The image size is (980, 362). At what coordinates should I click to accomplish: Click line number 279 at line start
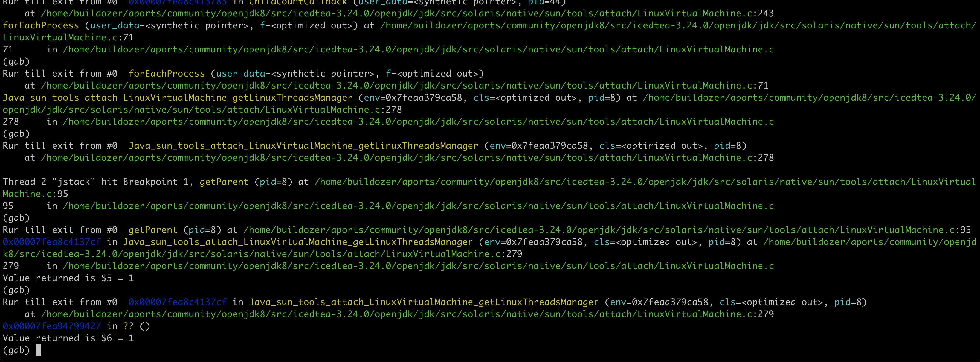11,266
